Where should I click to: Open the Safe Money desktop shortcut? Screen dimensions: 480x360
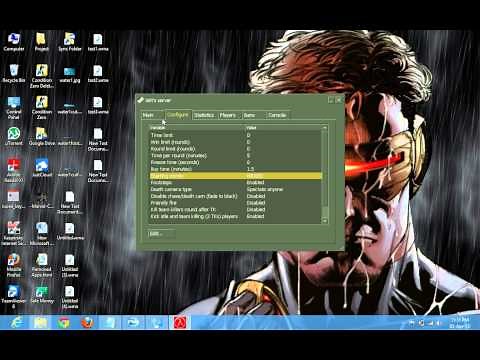tap(42, 294)
